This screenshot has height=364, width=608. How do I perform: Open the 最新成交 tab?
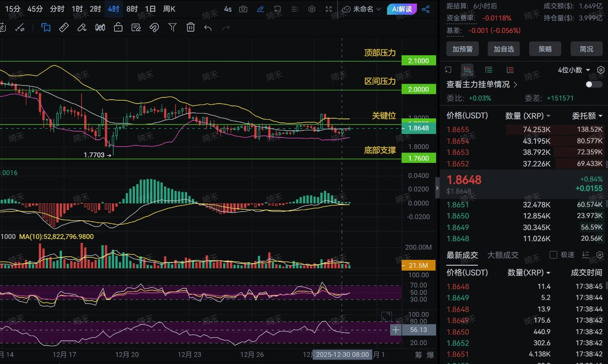462,255
